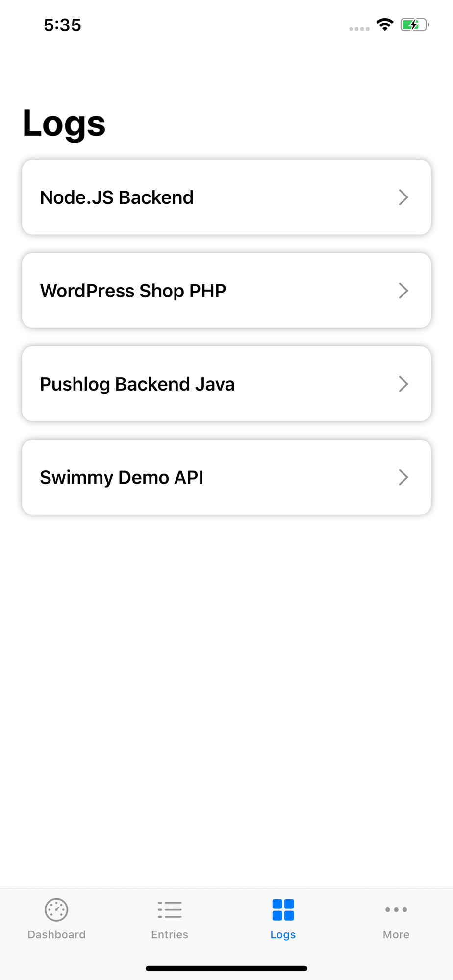This screenshot has width=453, height=980.
Task: Tap the Entries list icon
Action: 170,910
